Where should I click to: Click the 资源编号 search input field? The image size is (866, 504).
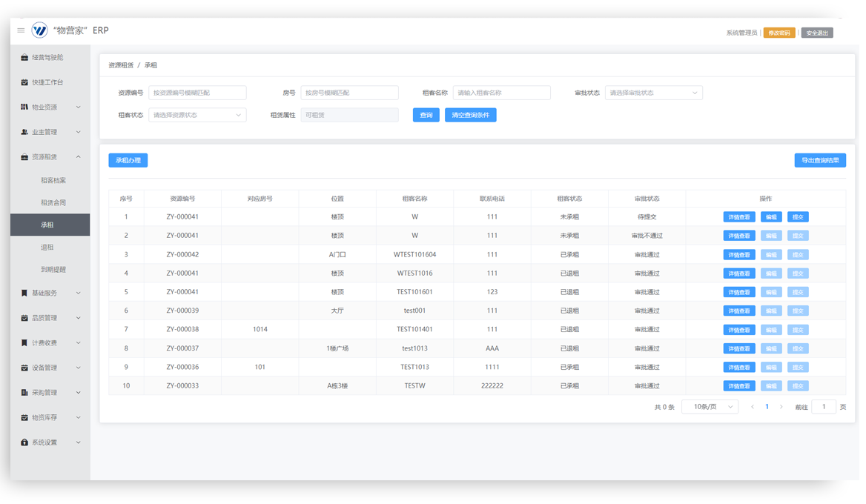(197, 93)
